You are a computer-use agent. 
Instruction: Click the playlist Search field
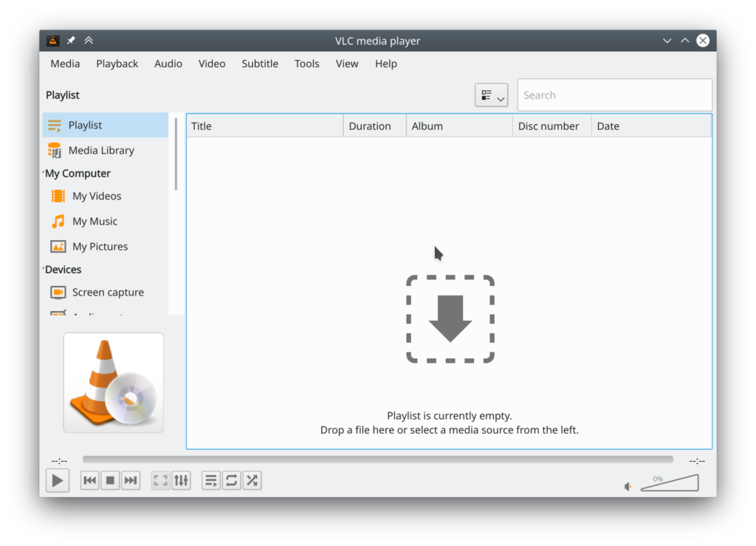coord(615,95)
